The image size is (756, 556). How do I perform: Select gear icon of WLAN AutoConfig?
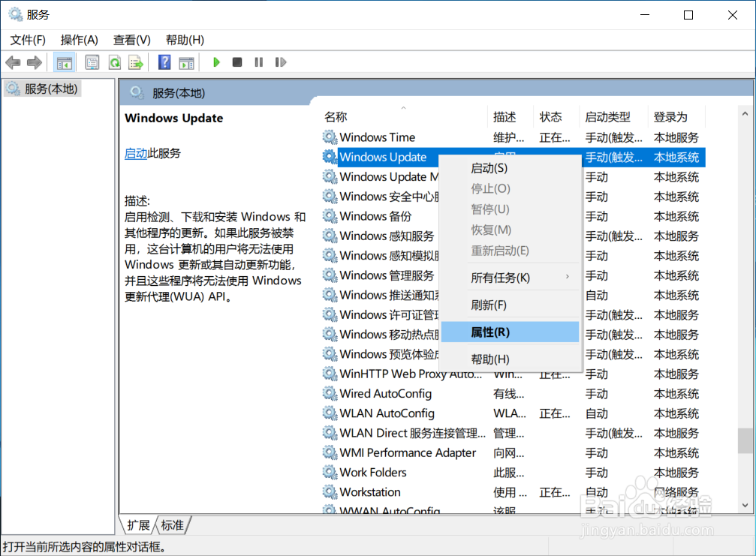click(x=330, y=413)
